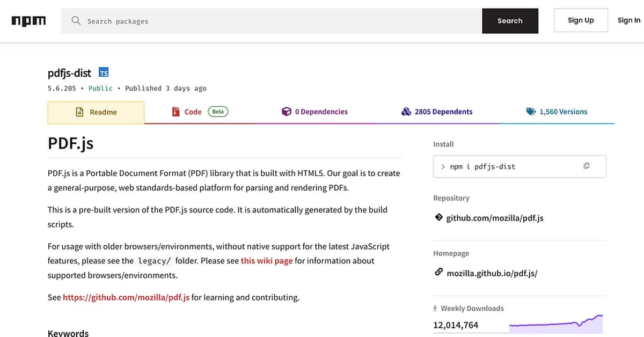Viewport: 644px width, 337px height.
Task: Click the TypeScript badge next to pdfjs-dist
Action: coord(103,72)
